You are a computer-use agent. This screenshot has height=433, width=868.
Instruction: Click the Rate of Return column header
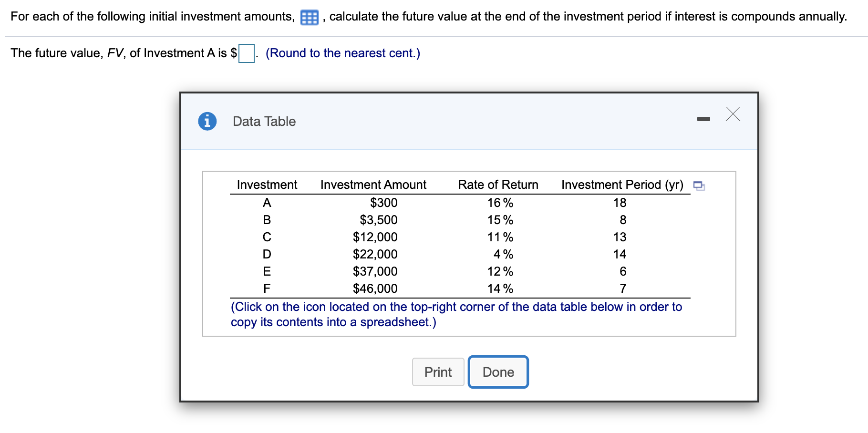pos(498,185)
